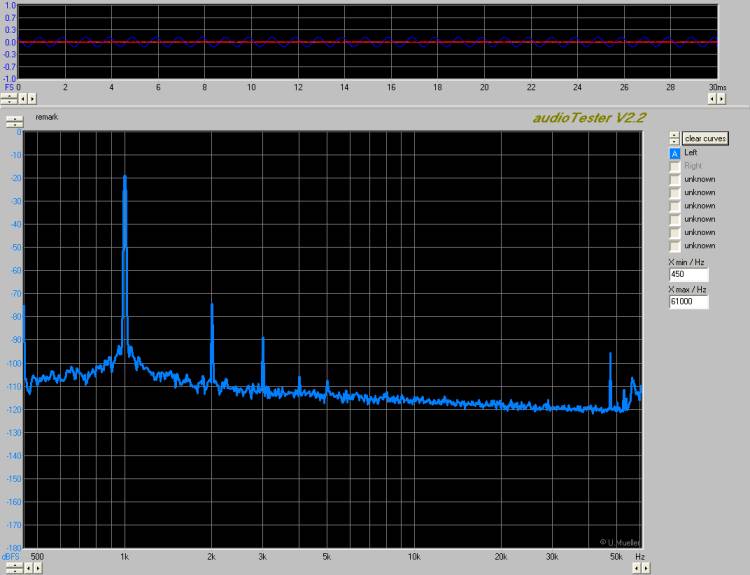Enable the first unknown curve checkbox
Image resolution: width=750 pixels, height=575 pixels.
coord(675,179)
